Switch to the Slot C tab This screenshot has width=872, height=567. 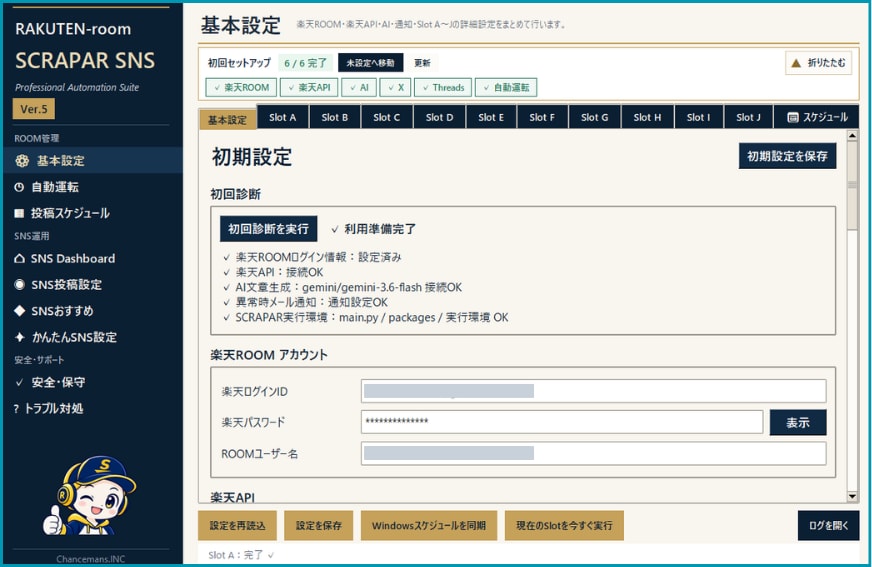tap(387, 117)
